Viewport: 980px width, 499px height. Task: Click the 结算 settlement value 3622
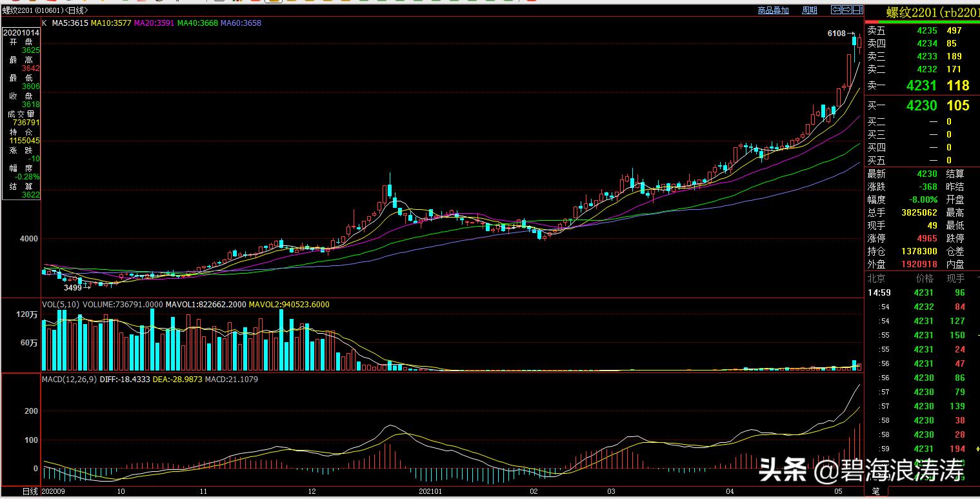coord(31,194)
